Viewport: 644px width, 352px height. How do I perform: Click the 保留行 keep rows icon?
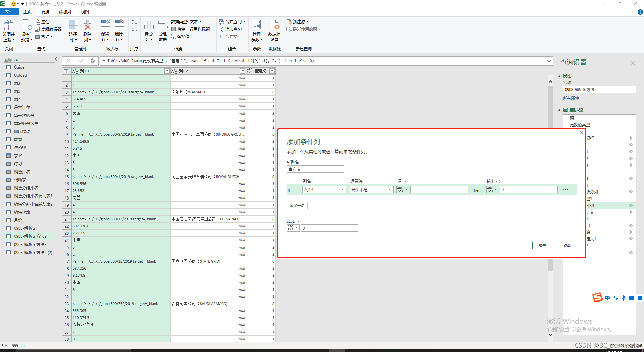pos(105,25)
